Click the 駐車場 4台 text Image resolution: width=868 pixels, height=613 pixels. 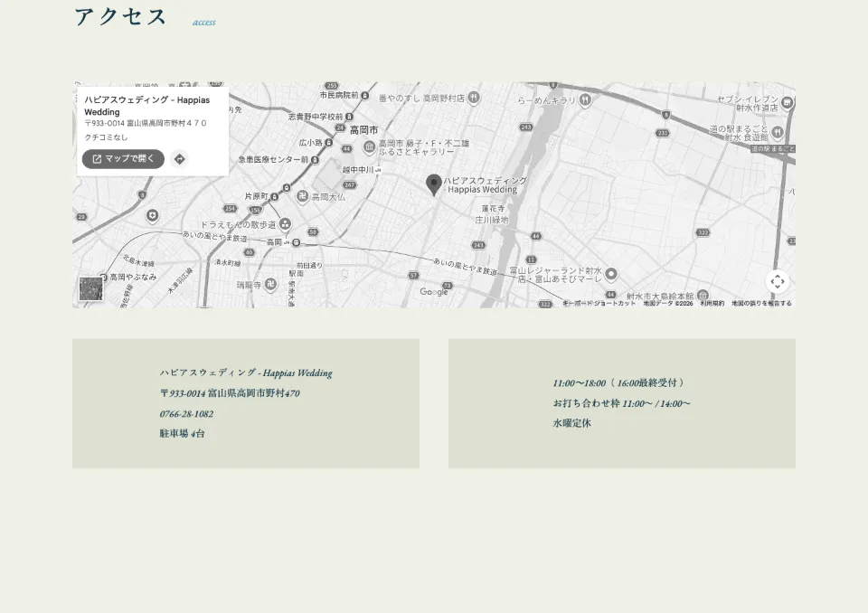point(182,434)
